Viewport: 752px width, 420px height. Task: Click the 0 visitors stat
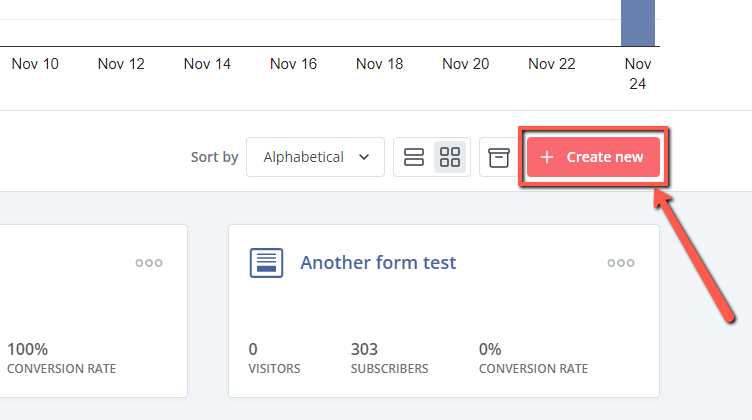(274, 358)
